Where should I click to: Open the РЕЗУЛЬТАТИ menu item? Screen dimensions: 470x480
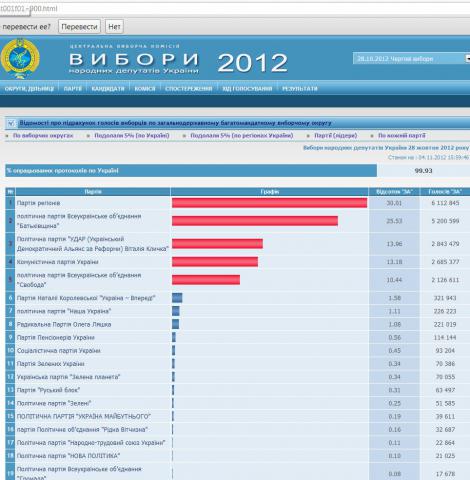point(300,89)
